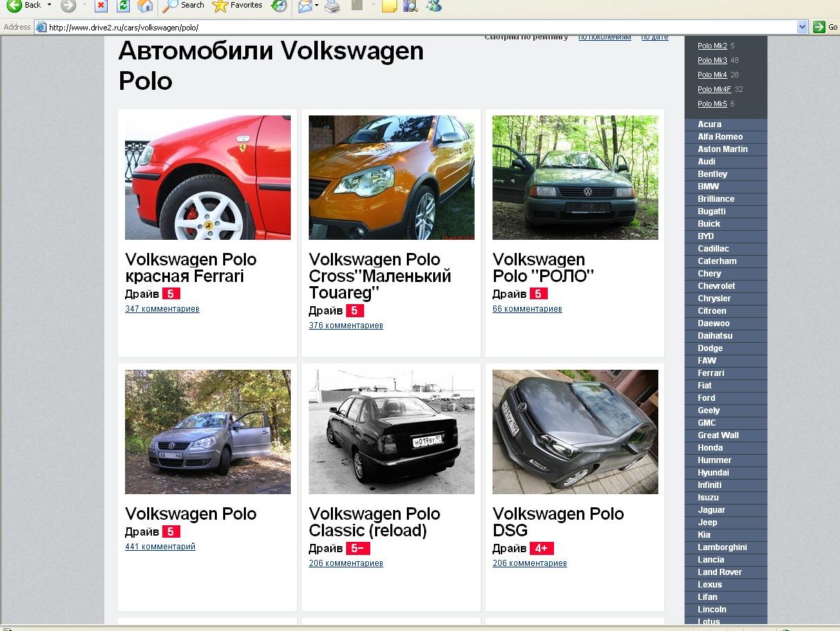Open the 66 комментариев link

pos(527,309)
